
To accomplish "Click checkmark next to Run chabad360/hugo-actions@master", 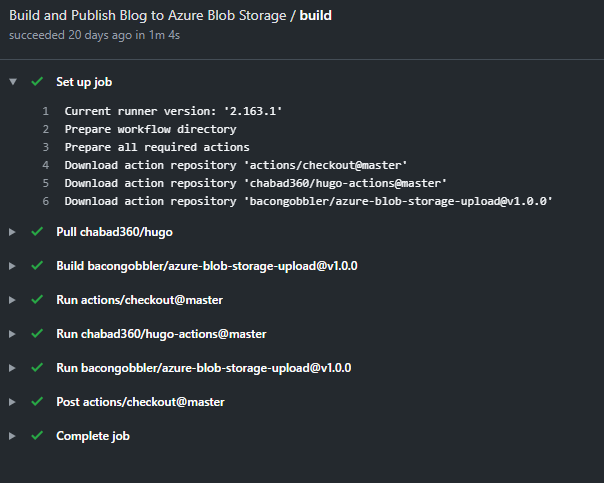I will coord(37,333).
